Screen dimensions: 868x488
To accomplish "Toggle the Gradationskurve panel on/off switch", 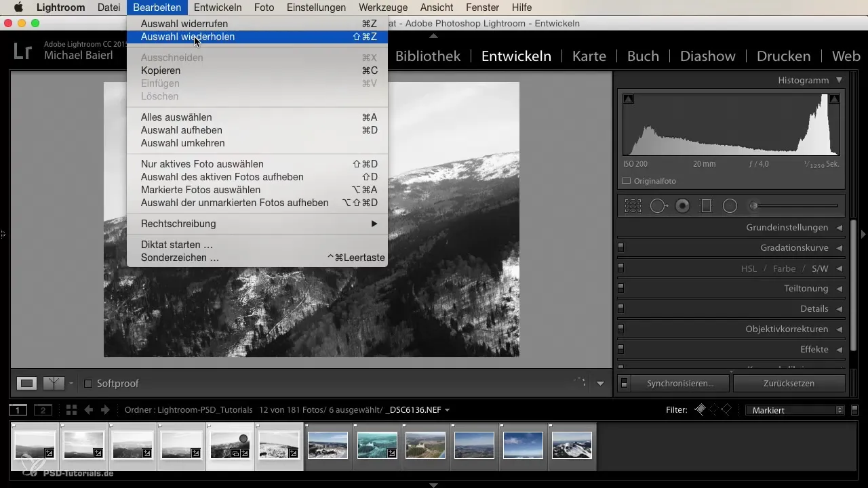I will pos(620,248).
